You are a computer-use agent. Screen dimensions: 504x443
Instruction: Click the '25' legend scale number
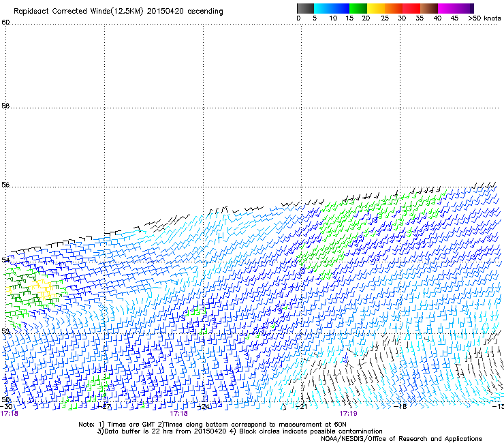(x=385, y=18)
